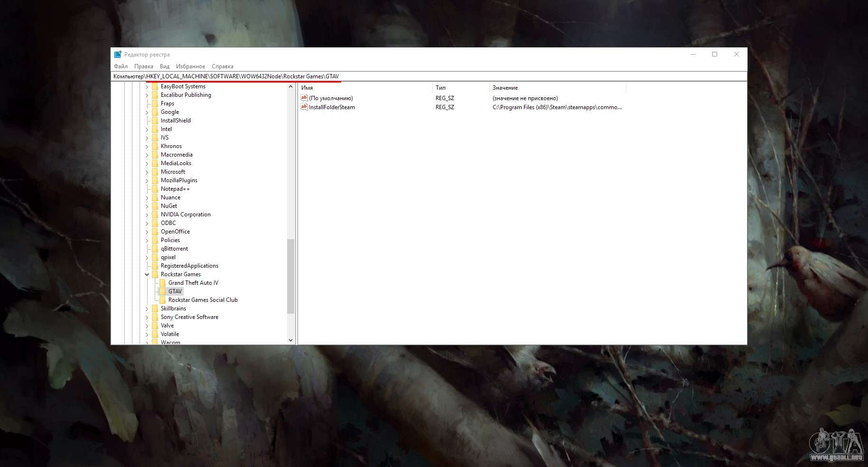Click the Skillbrains folder icon
This screenshot has height=467, width=868.
pos(155,308)
